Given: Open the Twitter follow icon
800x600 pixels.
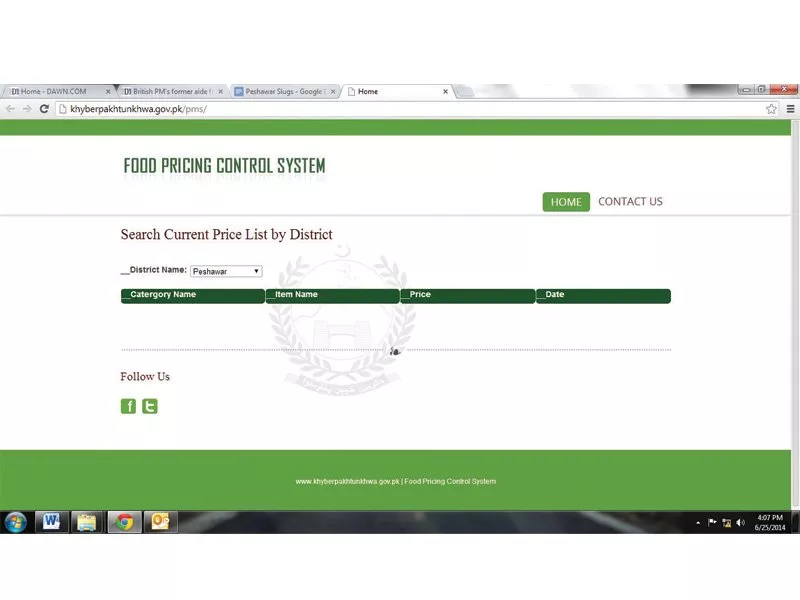Looking at the screenshot, I should coord(149,406).
